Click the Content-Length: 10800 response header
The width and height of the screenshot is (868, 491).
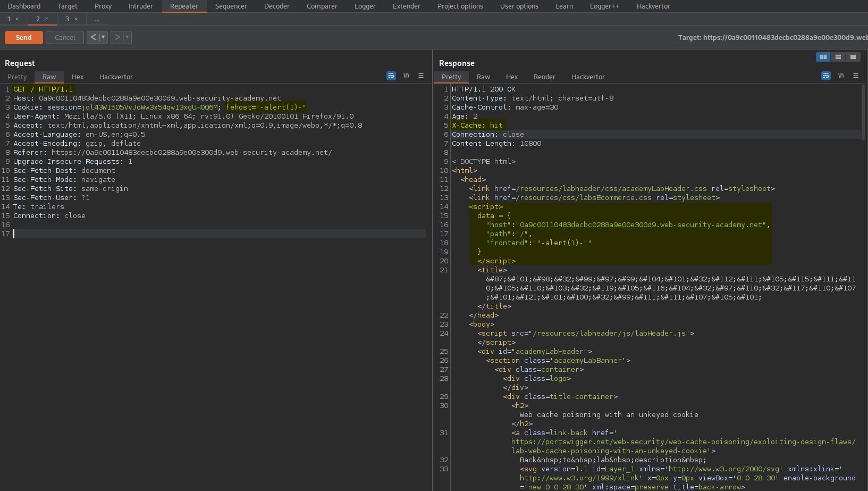(x=496, y=144)
